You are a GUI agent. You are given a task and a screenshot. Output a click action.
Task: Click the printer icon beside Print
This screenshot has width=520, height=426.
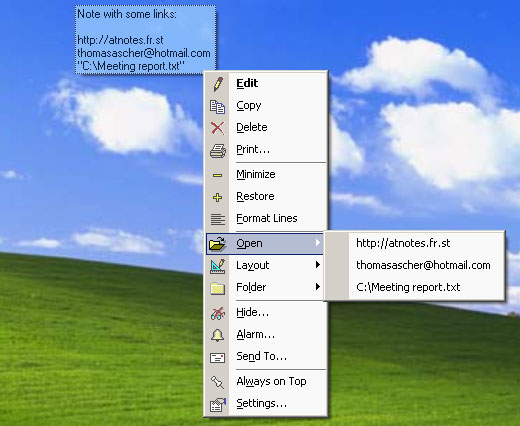tap(218, 150)
